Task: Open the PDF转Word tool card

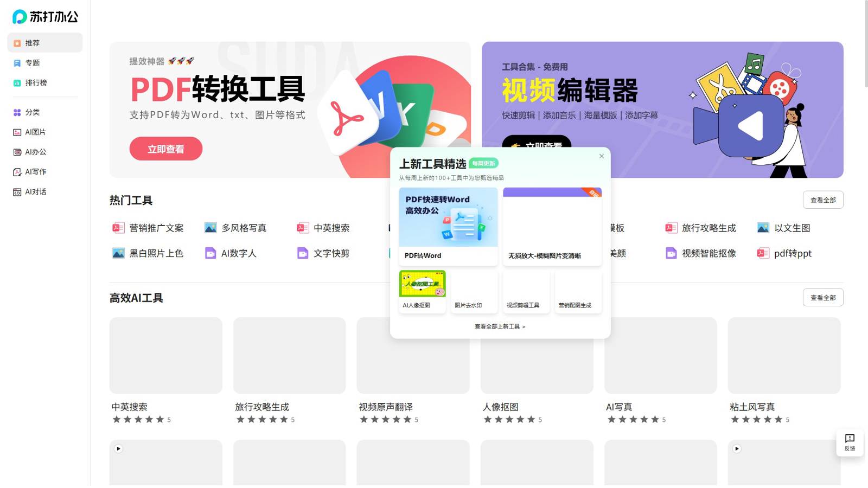Action: 448,227
